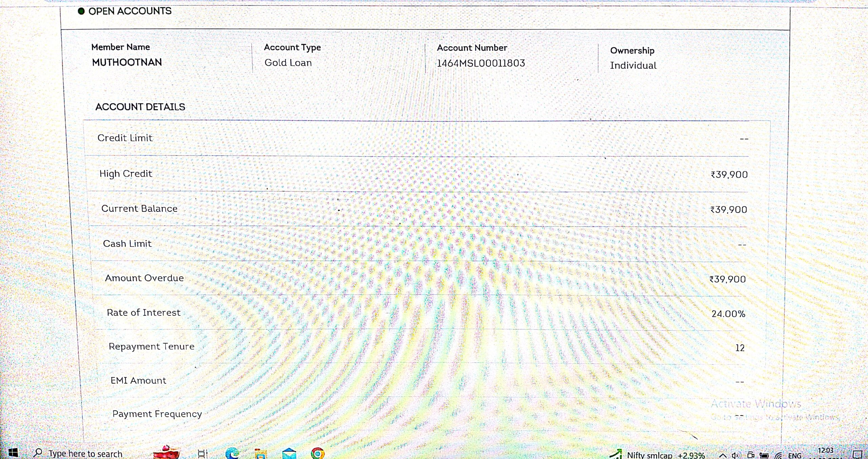The width and height of the screenshot is (868, 459).
Task: Open the Windows Start menu
Action: coord(13,453)
